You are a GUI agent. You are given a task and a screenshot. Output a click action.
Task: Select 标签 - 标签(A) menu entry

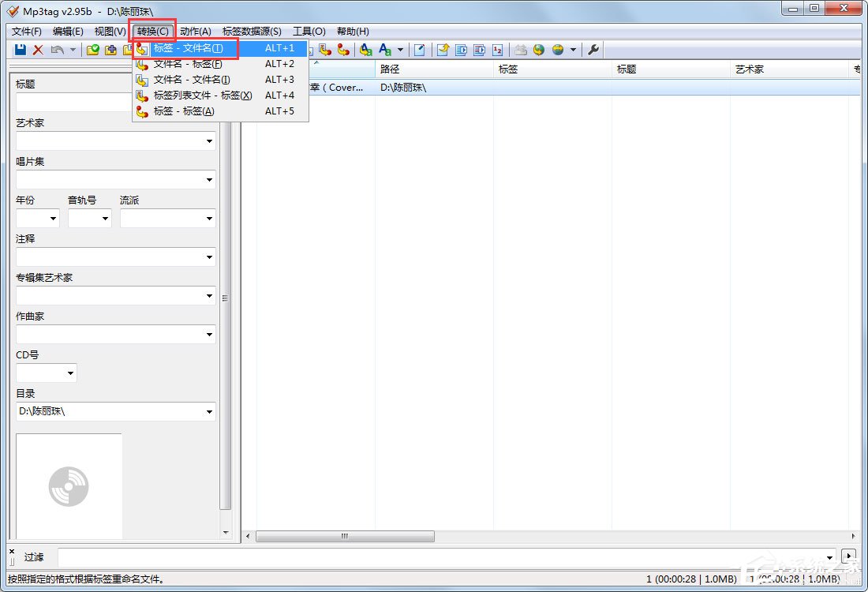[x=220, y=111]
